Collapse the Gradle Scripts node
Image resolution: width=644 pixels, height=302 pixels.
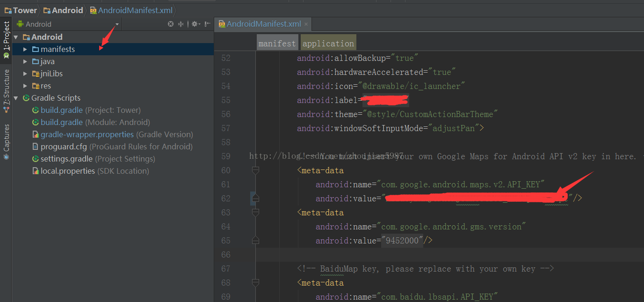[x=16, y=98]
